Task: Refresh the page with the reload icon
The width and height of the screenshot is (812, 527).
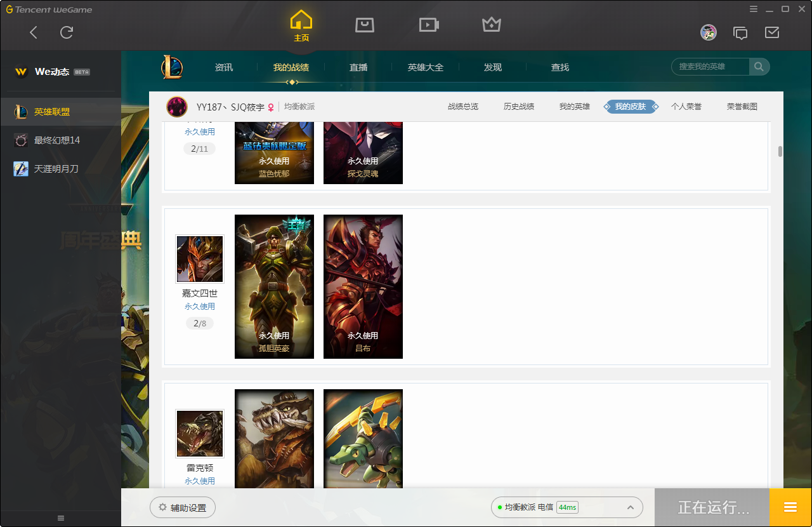Action: pos(67,32)
